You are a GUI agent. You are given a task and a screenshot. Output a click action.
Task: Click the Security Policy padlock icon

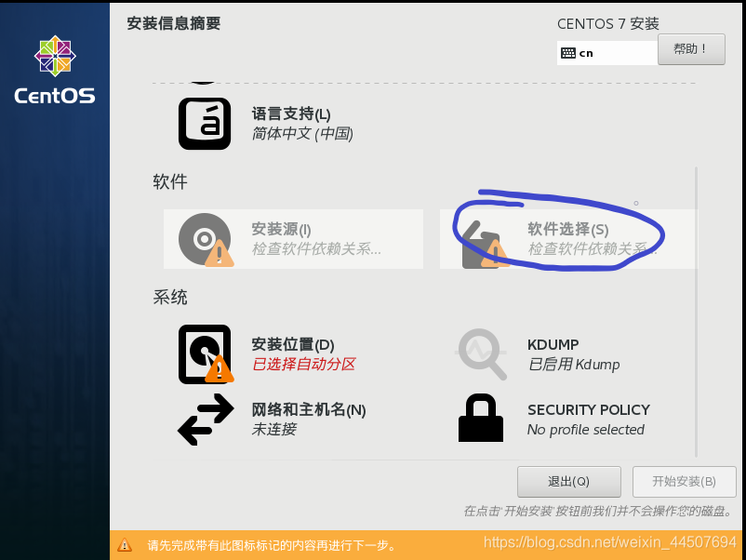tap(481, 418)
